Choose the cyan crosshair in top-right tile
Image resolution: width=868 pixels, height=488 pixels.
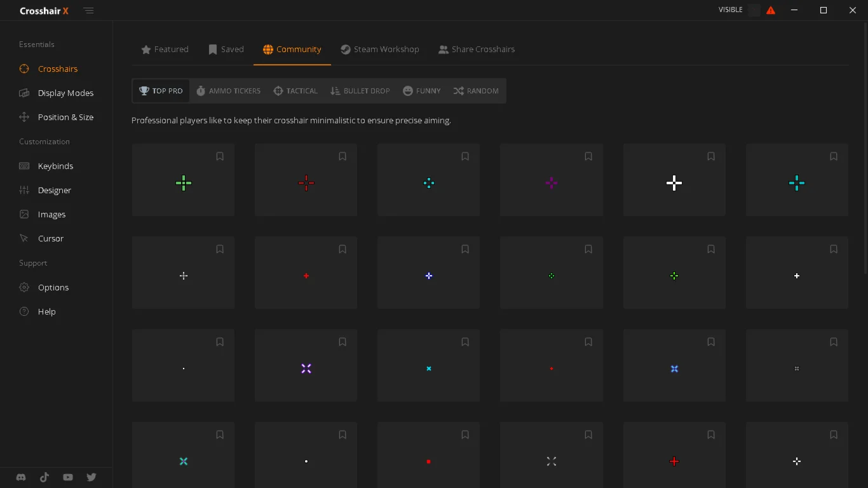point(797,183)
